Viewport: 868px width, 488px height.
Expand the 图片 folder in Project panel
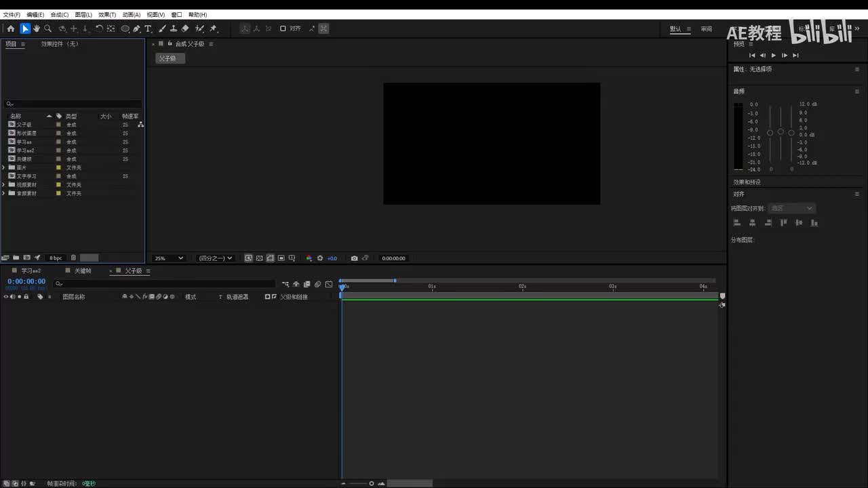[4, 167]
